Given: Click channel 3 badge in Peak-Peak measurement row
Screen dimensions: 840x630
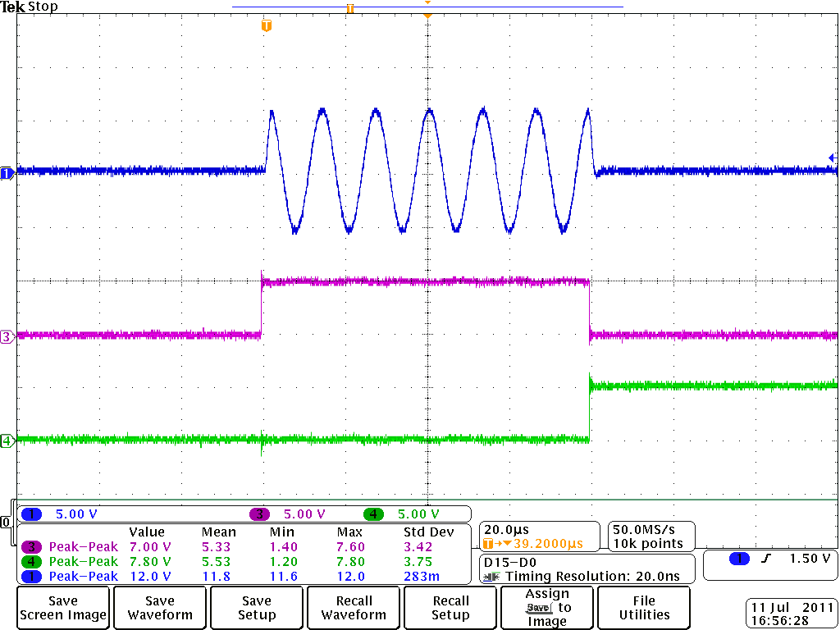Looking at the screenshot, I should click(32, 547).
